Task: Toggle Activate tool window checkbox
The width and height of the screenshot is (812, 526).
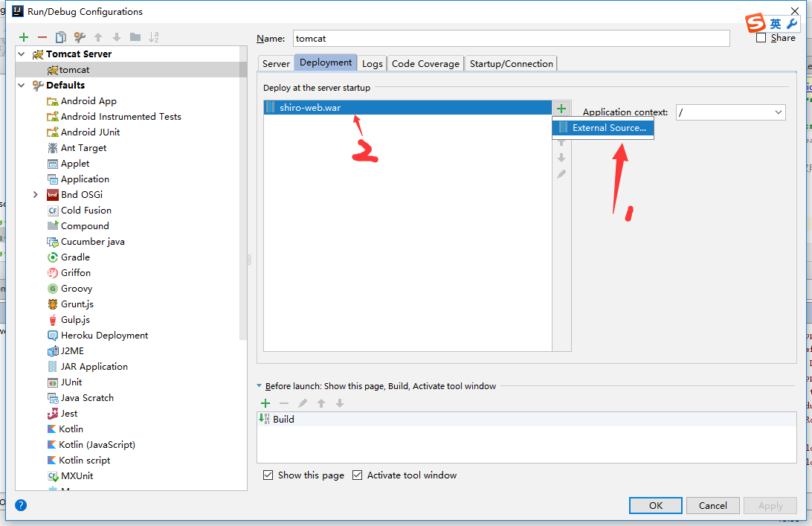Action: (357, 475)
